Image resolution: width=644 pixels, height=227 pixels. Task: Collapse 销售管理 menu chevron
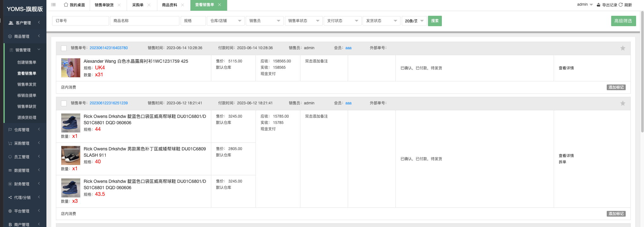[39, 49]
